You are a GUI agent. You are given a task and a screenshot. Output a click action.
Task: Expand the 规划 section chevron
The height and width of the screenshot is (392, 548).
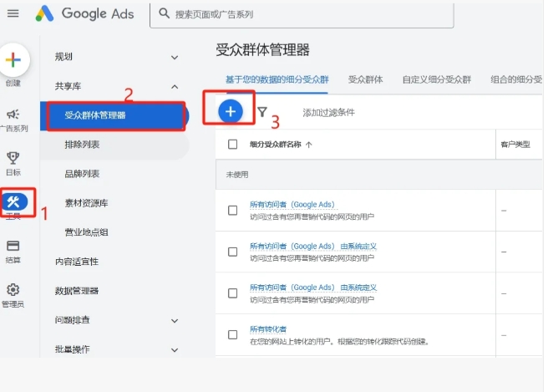175,58
